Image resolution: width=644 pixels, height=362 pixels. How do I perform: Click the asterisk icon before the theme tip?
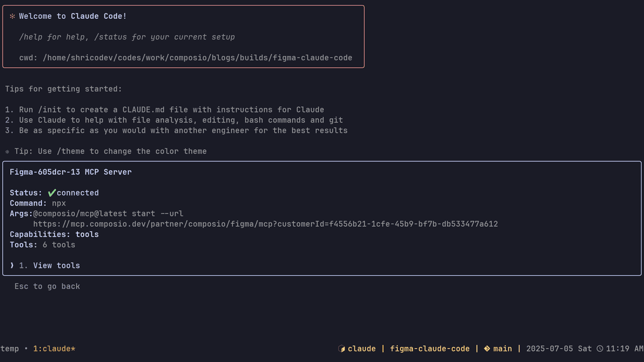coord(6,151)
